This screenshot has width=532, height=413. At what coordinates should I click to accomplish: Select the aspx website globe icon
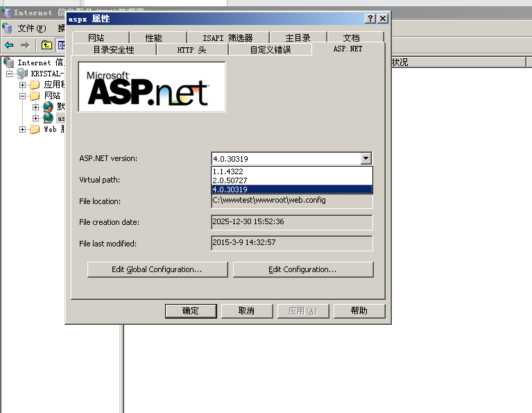[x=48, y=118]
